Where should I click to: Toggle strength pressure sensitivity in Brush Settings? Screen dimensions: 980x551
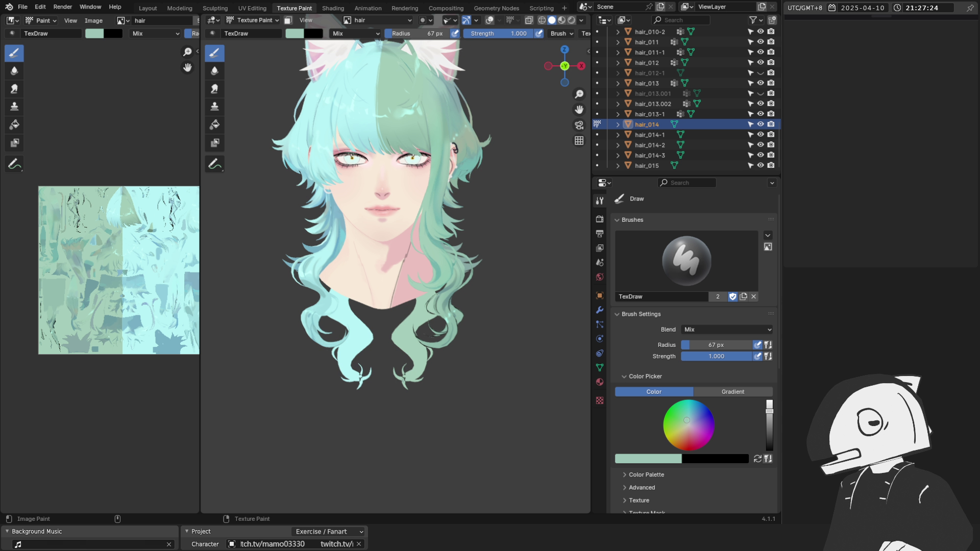pos(757,356)
